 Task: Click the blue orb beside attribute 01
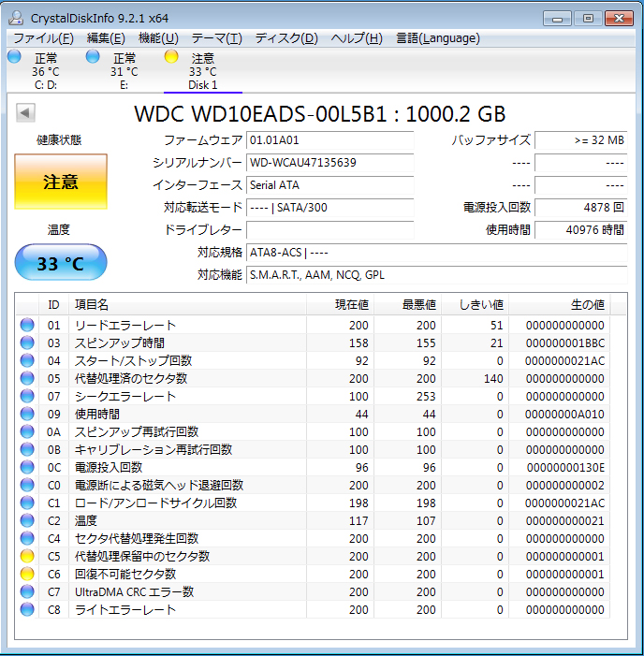pos(27,325)
